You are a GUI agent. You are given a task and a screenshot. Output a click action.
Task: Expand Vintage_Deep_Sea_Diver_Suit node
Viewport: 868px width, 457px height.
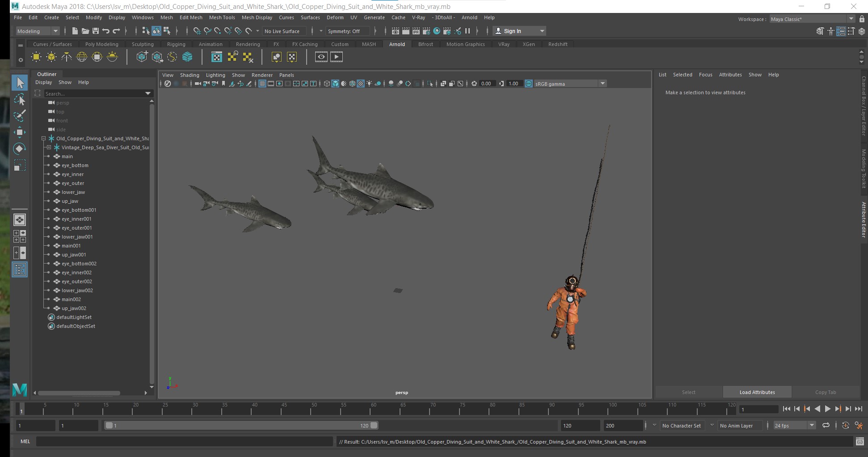[x=49, y=147]
